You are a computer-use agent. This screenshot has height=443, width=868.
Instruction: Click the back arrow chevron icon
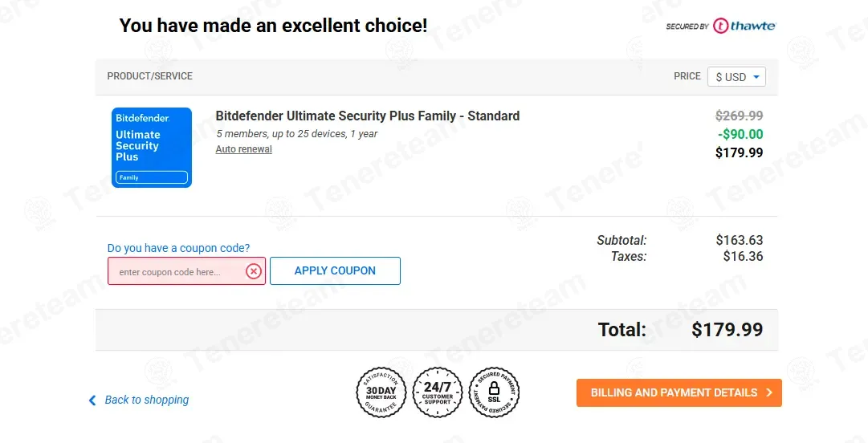pyautogui.click(x=92, y=400)
